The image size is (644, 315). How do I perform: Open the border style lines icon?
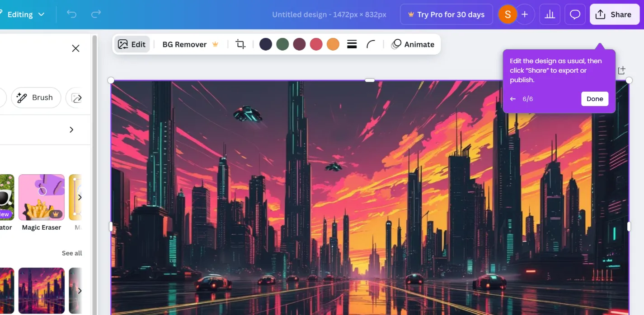coord(352,44)
